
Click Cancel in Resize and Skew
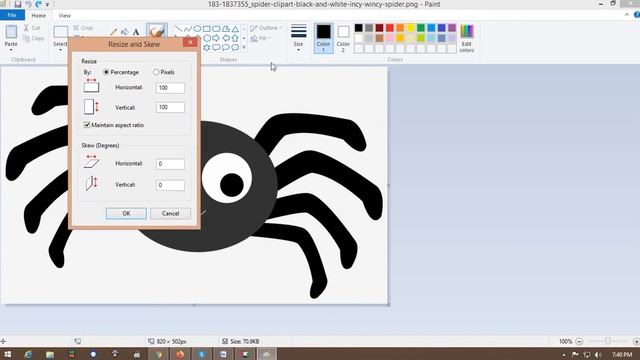(170, 213)
